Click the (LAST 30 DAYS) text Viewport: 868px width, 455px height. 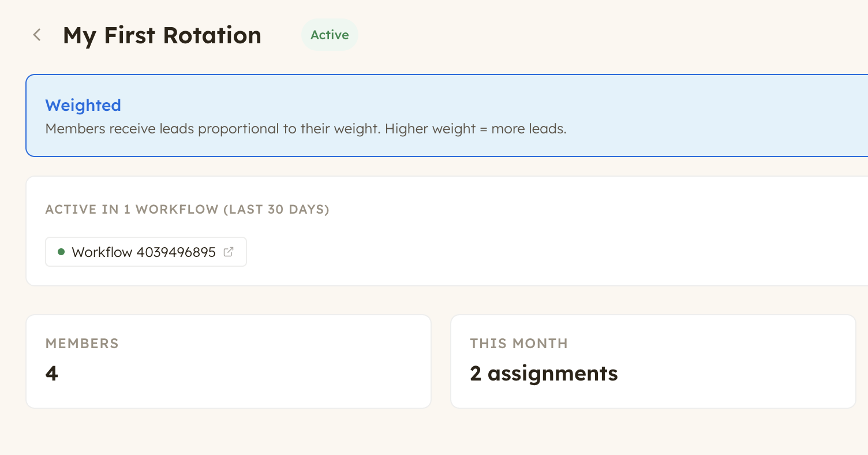(276, 210)
